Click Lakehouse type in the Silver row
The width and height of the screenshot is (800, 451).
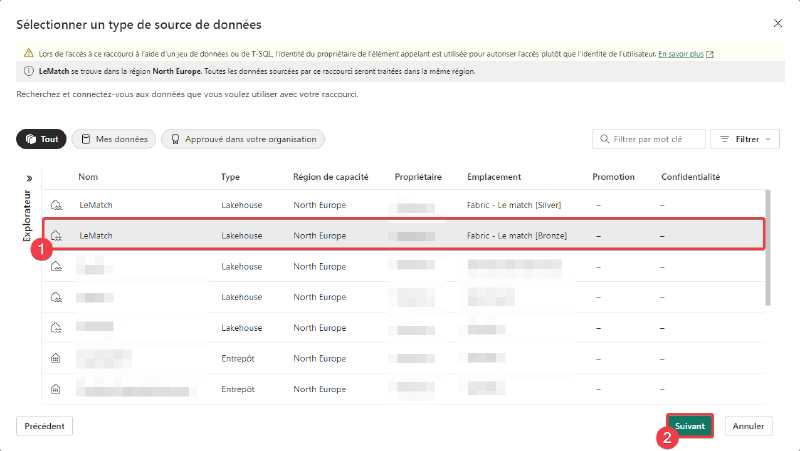pos(242,205)
